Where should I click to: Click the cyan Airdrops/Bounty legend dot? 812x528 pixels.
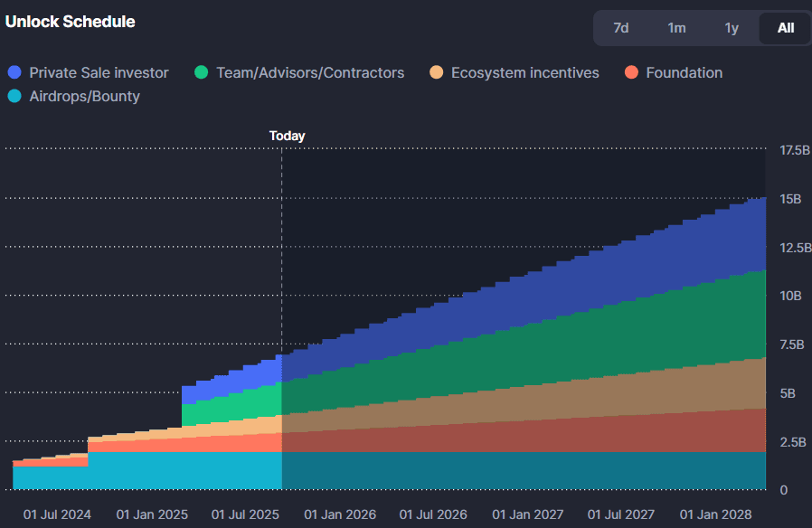point(14,96)
